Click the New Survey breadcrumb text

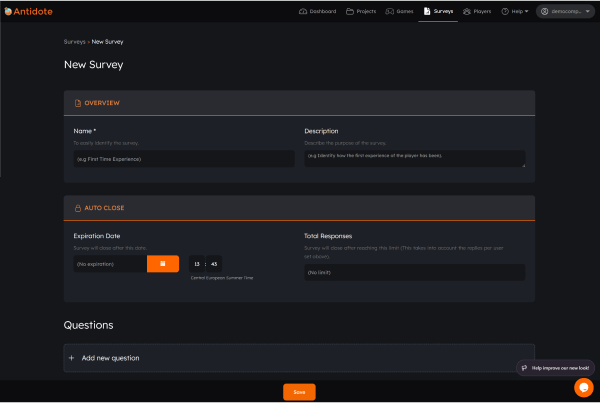[107, 42]
